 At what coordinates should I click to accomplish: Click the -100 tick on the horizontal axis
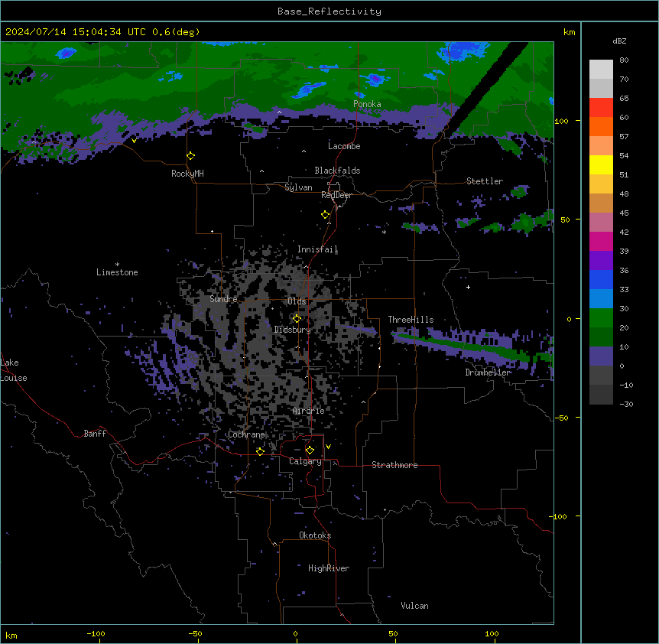(x=96, y=634)
